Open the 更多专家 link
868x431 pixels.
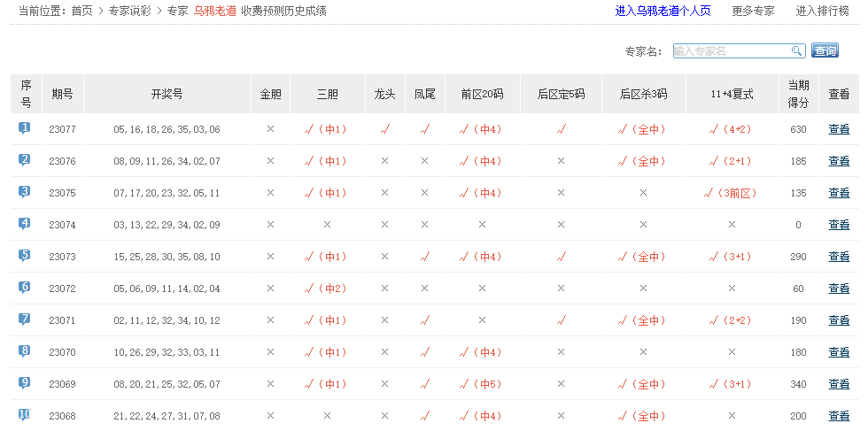click(x=753, y=12)
